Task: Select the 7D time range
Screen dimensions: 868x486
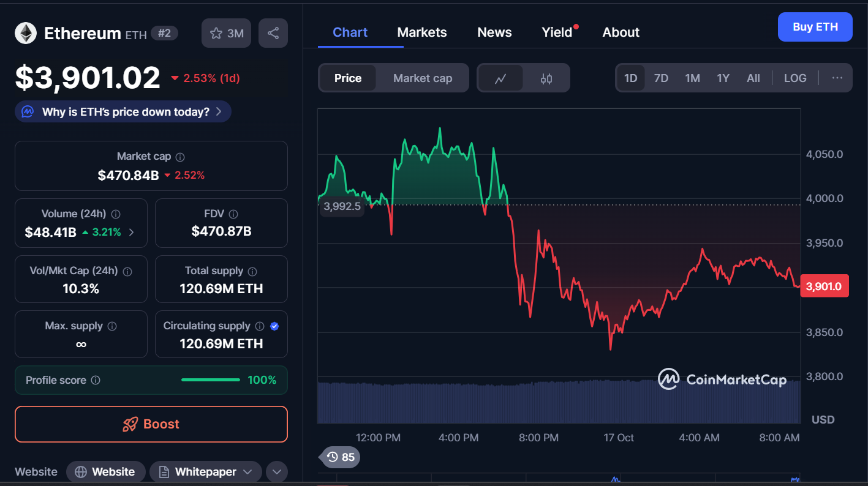Action: (x=661, y=78)
